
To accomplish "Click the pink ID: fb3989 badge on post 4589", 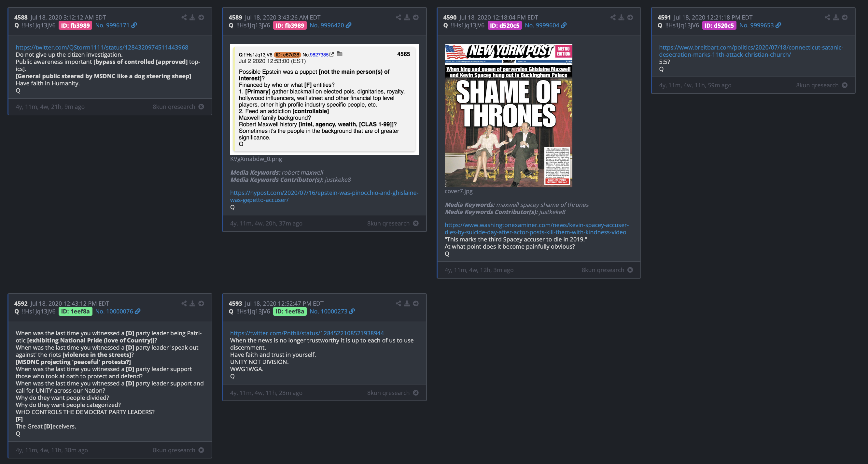I will [290, 25].
